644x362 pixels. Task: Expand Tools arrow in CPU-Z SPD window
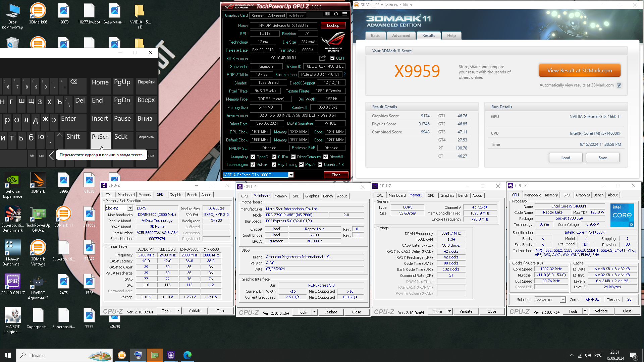pos(178,311)
